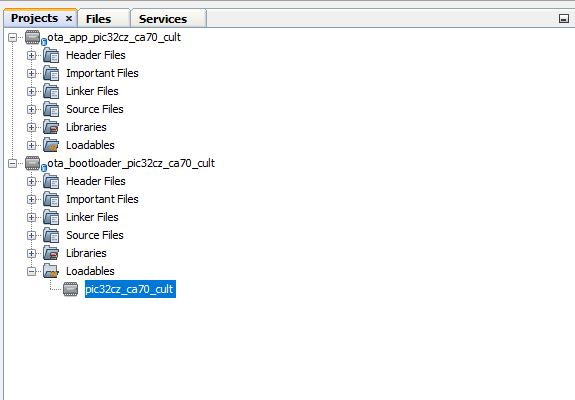Click the Libraries folder icon under ota_app project
Viewport: 575px width, 400px height.
pos(51,127)
